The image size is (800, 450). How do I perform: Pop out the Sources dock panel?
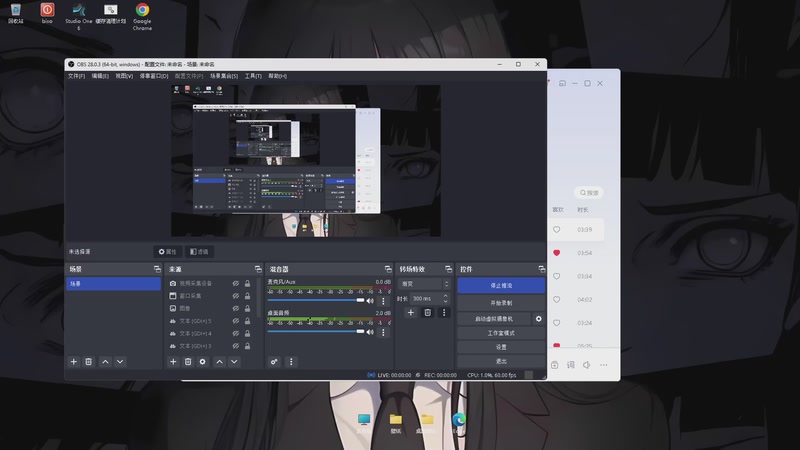[258, 269]
